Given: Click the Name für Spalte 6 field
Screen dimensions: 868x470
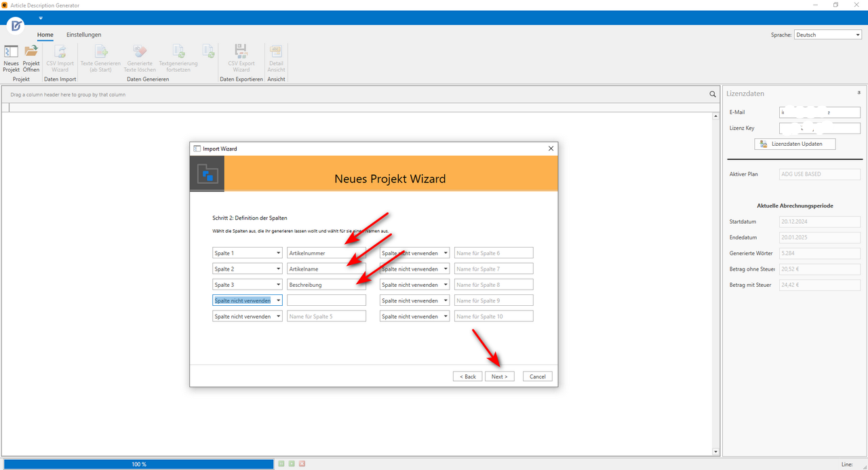Looking at the screenshot, I should (494, 253).
